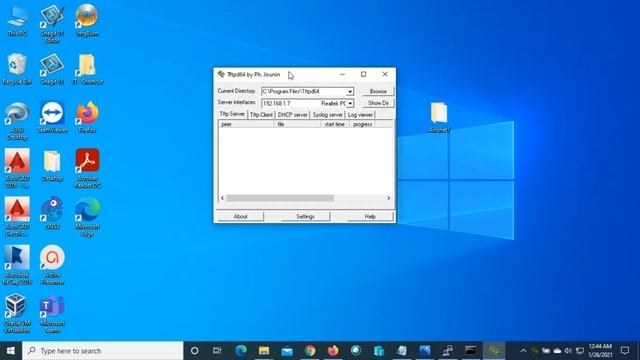Click the Tftpd64 taskbar button

[494, 350]
